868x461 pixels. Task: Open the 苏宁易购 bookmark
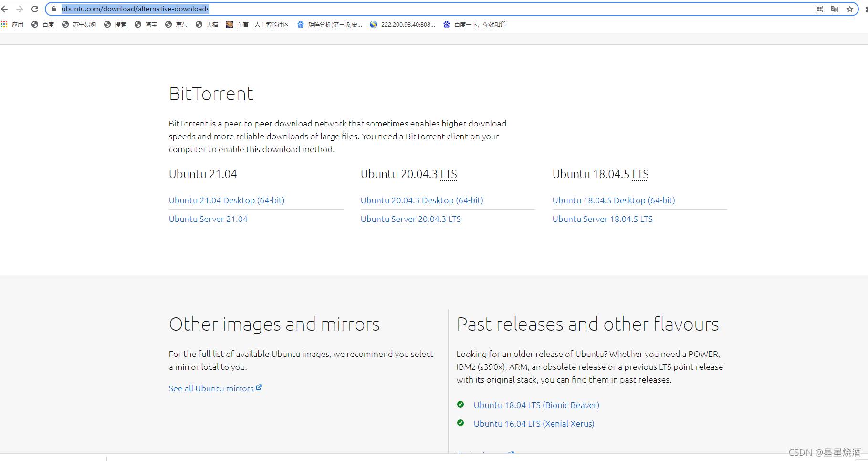[x=79, y=24]
